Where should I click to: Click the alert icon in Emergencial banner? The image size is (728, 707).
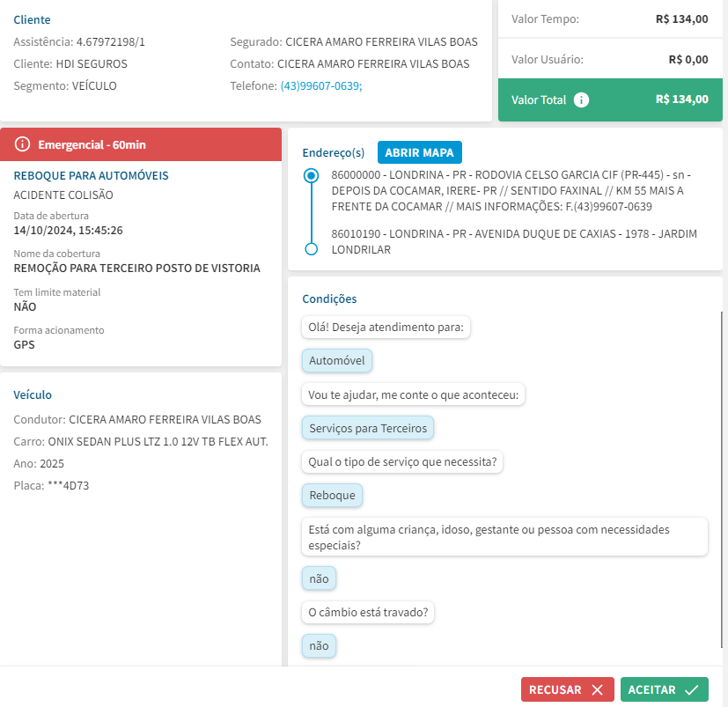pos(22,144)
